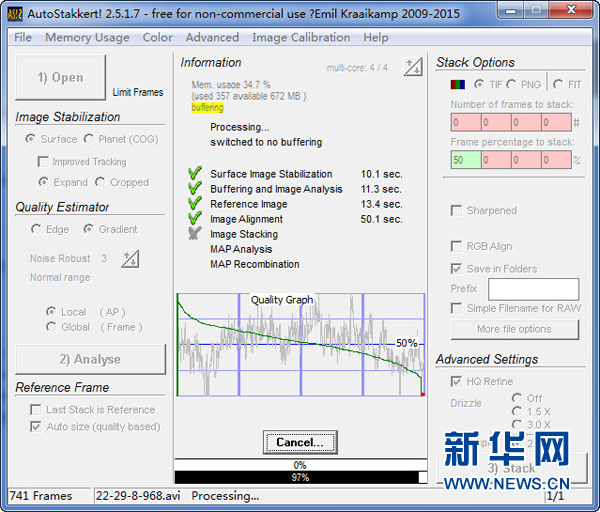Close the AutoStakkert window

pyautogui.click(x=571, y=10)
